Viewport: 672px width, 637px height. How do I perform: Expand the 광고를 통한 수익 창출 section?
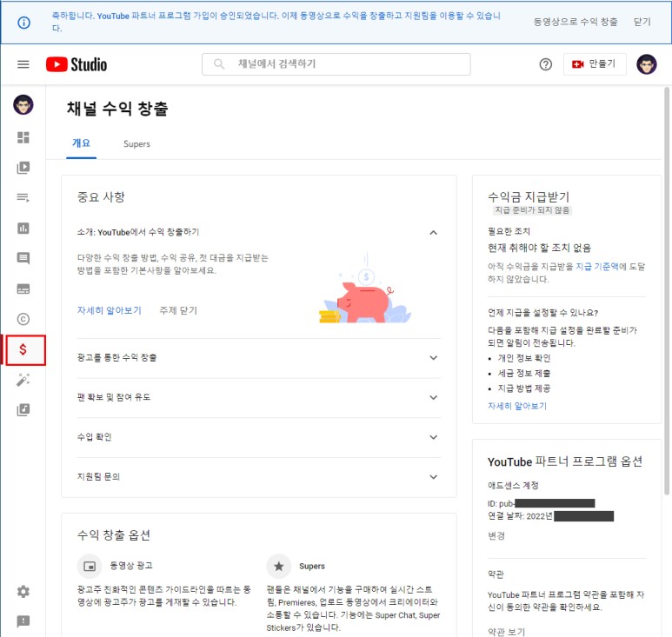click(x=433, y=358)
